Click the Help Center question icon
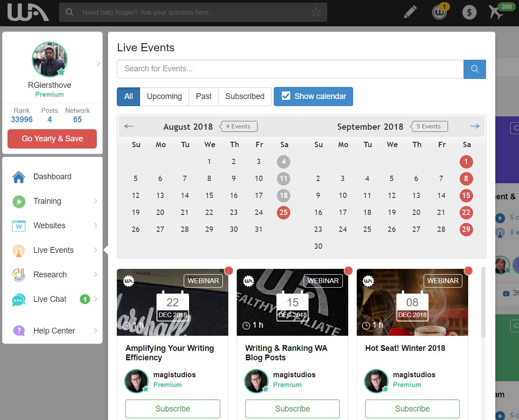The height and width of the screenshot is (420, 519). (19, 331)
